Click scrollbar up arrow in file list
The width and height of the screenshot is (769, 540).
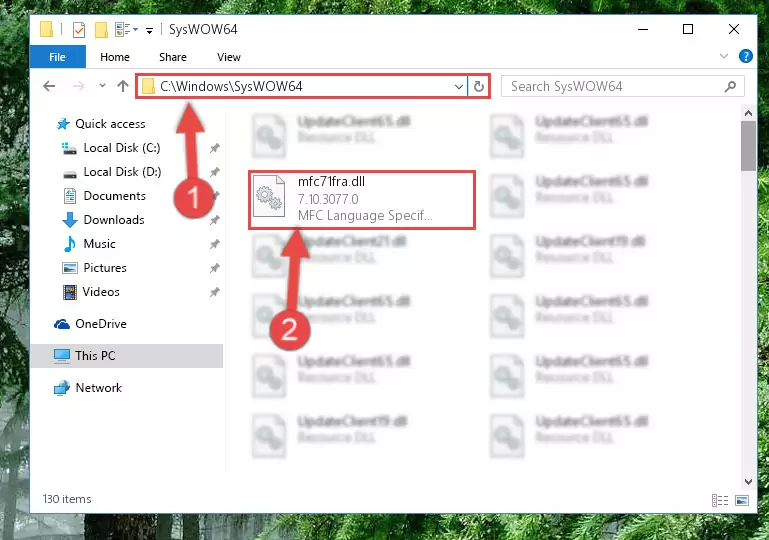point(748,113)
